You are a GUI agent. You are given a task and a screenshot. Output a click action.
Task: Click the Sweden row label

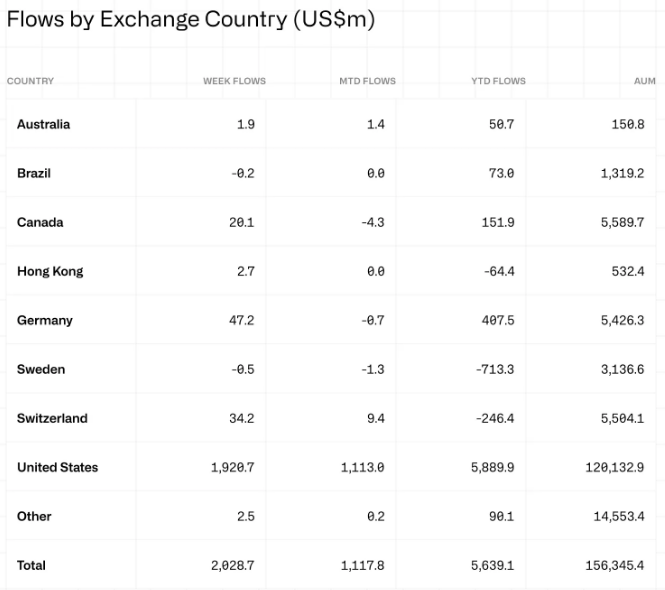(x=41, y=369)
